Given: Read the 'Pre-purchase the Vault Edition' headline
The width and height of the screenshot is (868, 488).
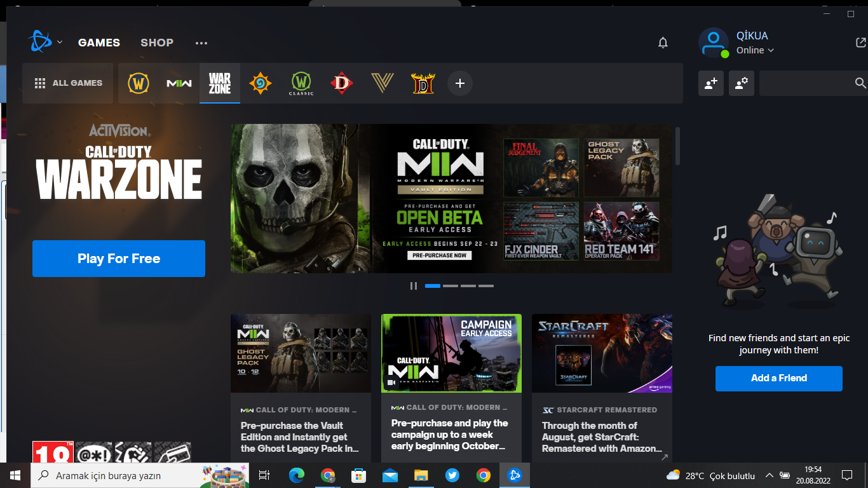Looking at the screenshot, I should pyautogui.click(x=300, y=437).
